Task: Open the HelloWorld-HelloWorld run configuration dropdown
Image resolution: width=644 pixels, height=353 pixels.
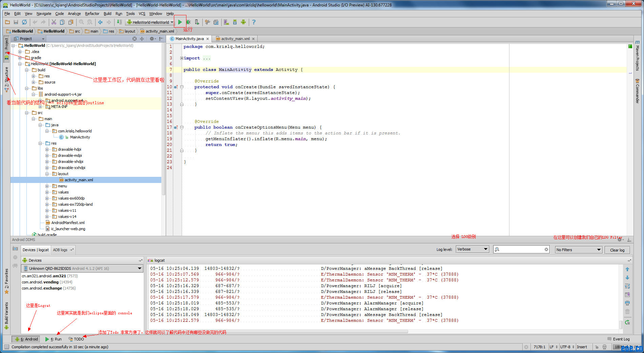Action: [x=150, y=22]
